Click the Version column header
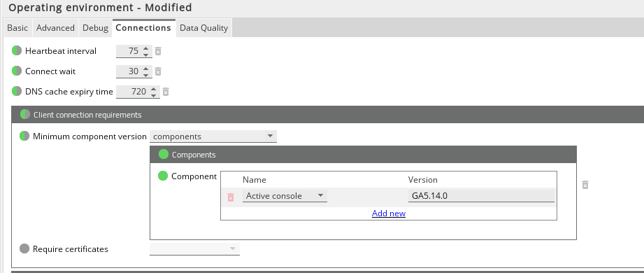The height and width of the screenshot is (273, 644). pos(422,180)
